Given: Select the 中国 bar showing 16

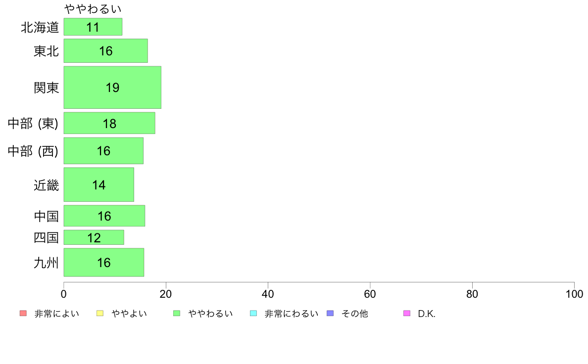Looking at the screenshot, I should [104, 216].
